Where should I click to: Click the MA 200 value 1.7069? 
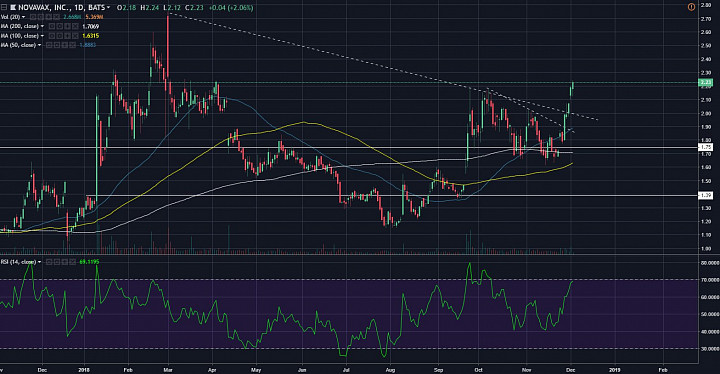91,26
